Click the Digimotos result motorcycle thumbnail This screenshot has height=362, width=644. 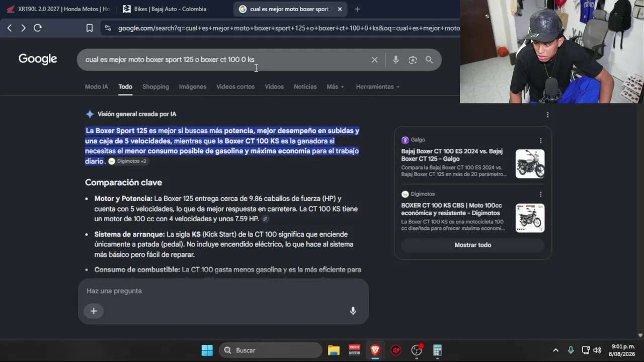point(530,218)
